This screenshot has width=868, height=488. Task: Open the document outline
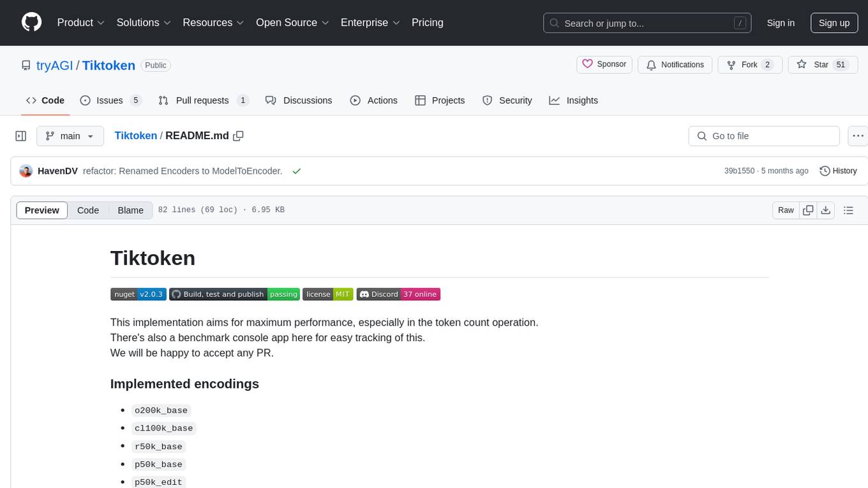point(848,210)
